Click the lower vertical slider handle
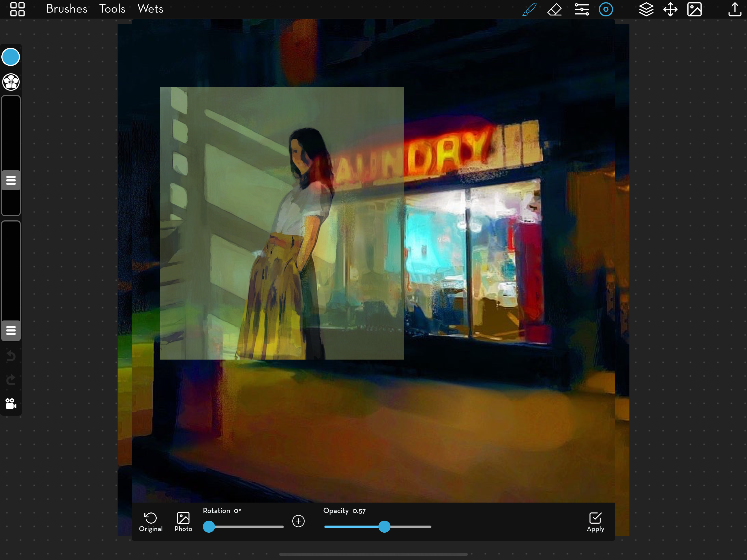747x560 pixels. tap(11, 330)
